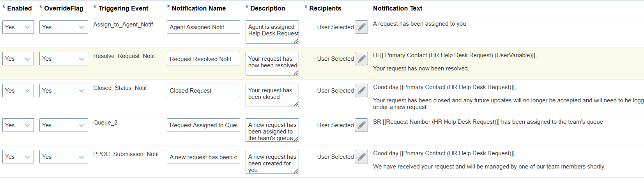Click Queue_2 description text area
The image size is (644, 179).
click(272, 130)
